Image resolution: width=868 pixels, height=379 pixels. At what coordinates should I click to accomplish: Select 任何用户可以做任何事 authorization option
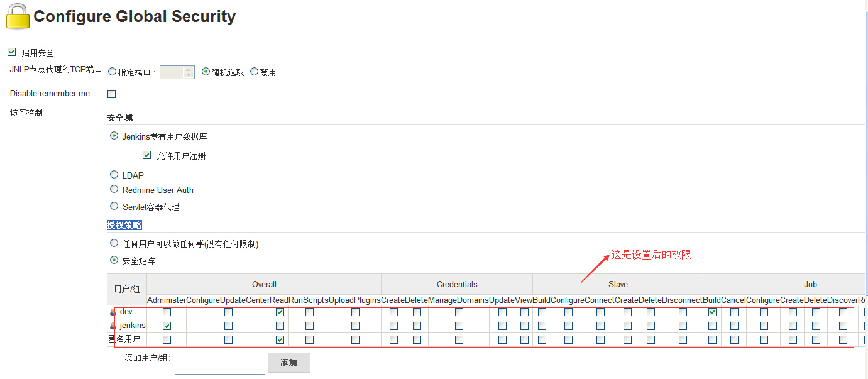114,243
